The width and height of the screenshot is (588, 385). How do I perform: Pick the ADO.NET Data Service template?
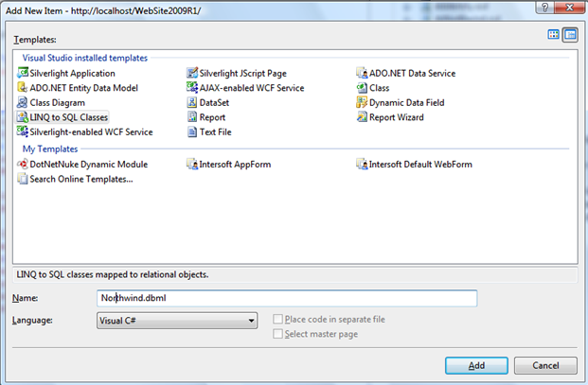[412, 73]
